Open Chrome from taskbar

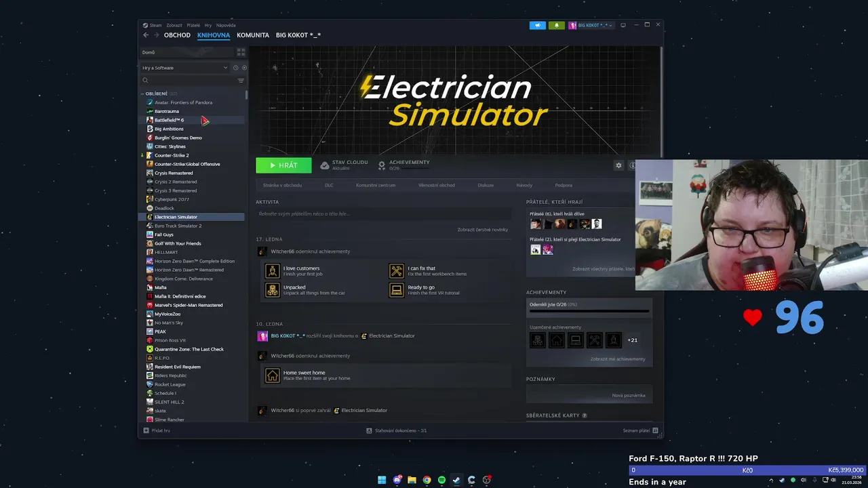427,480
